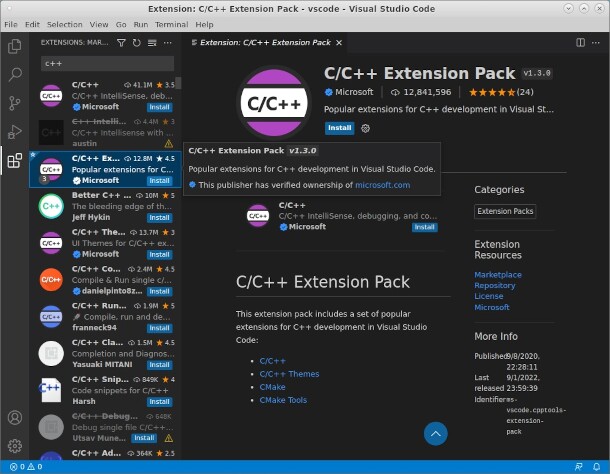The image size is (610, 474).
Task: Select the Extension: C/C++ Extension Pack tab
Action: tap(265, 42)
